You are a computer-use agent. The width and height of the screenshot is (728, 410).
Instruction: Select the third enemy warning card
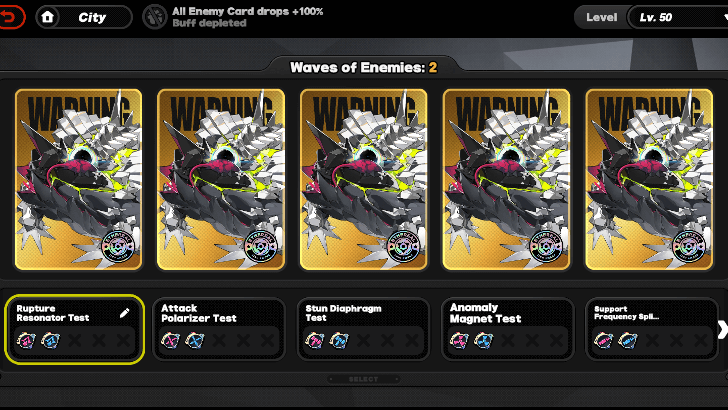tap(364, 179)
